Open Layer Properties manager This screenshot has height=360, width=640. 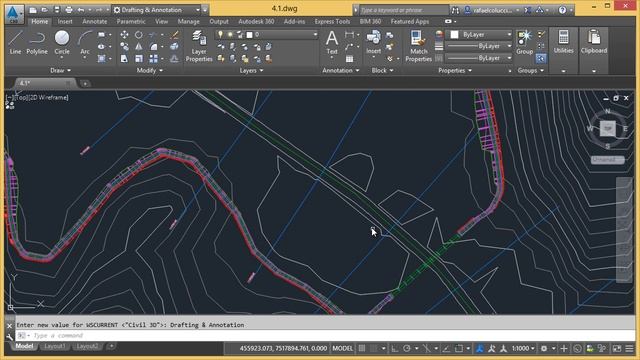click(x=199, y=46)
